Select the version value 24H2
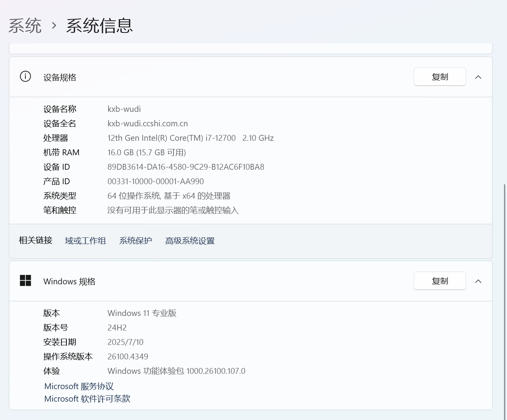 click(117, 328)
